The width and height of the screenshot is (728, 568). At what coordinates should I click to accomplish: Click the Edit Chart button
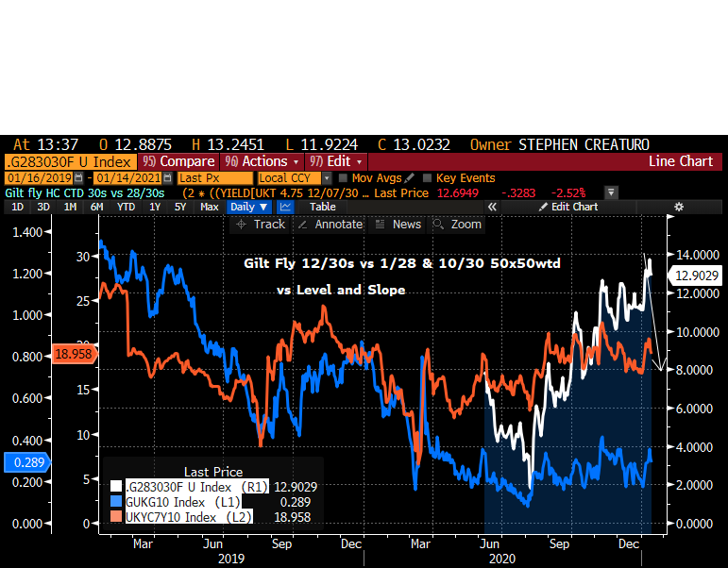568,207
